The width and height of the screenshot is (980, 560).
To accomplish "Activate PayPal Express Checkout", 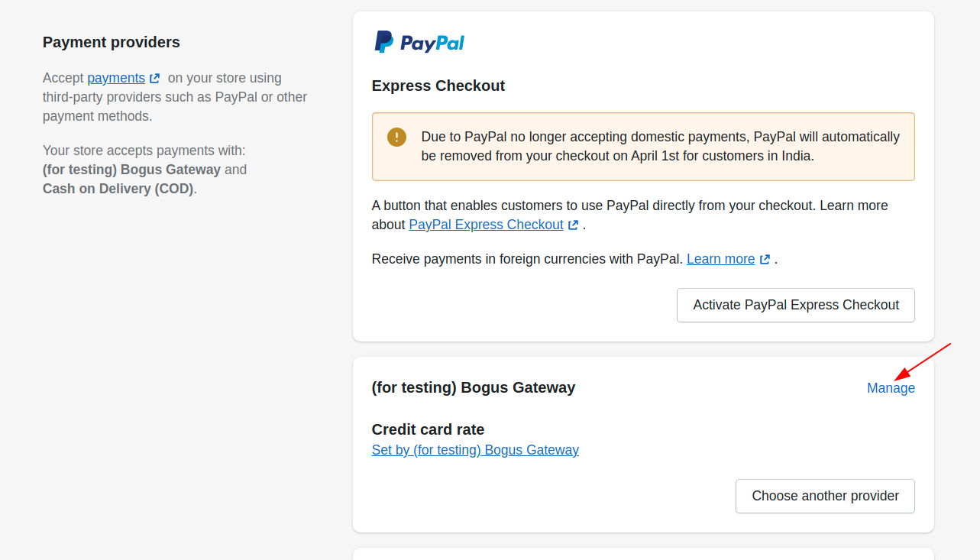I will (x=796, y=305).
